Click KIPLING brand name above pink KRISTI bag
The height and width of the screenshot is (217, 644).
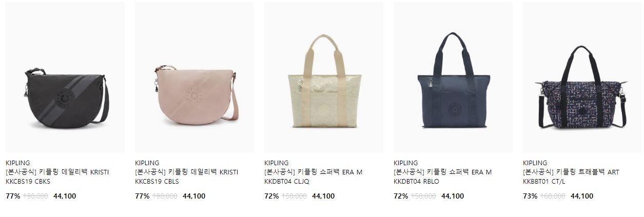(x=147, y=163)
